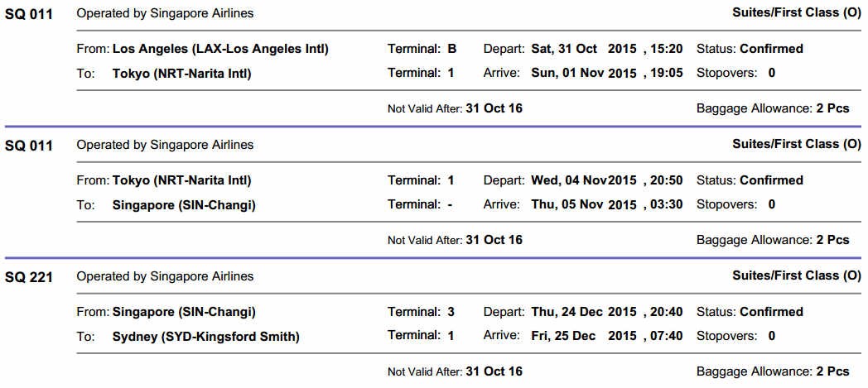Select the Wed, 04 Nov 2015 departure date
Viewport: 868px width, 388px height.
[583, 180]
